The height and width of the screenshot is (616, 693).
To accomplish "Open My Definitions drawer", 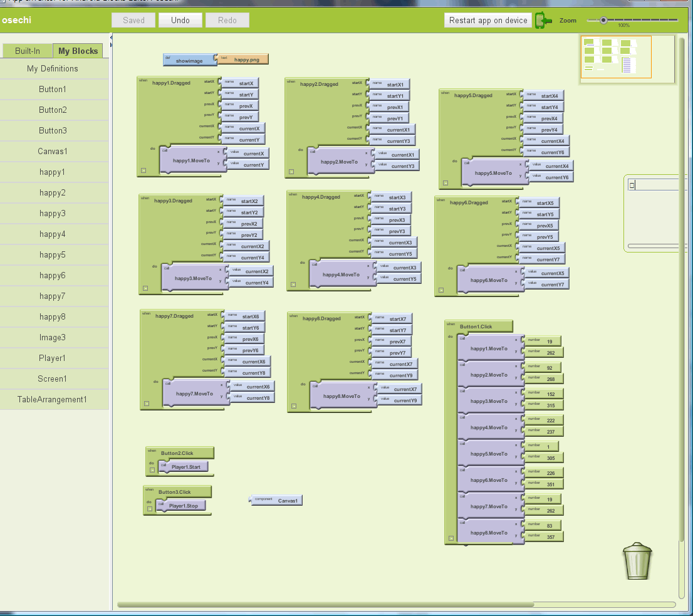I will click(x=53, y=68).
